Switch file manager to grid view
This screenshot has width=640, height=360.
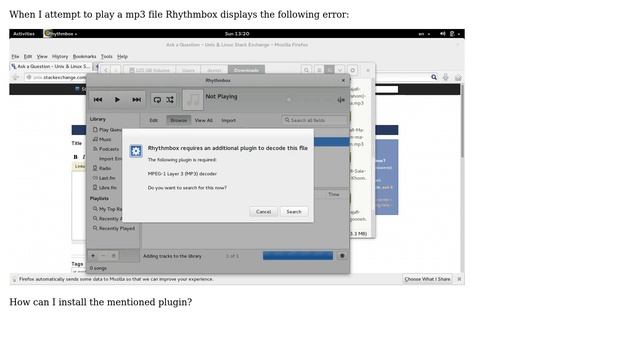pos(329,70)
